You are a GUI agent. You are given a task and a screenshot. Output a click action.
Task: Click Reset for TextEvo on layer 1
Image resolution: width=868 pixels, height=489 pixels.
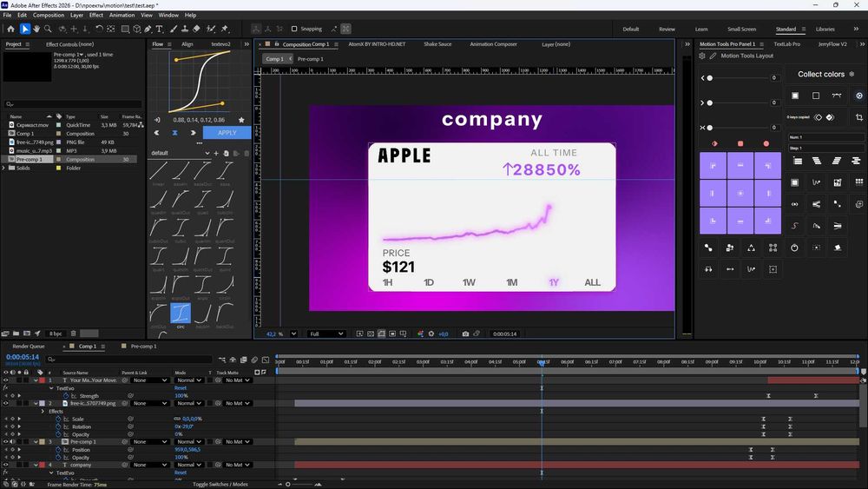coord(181,388)
